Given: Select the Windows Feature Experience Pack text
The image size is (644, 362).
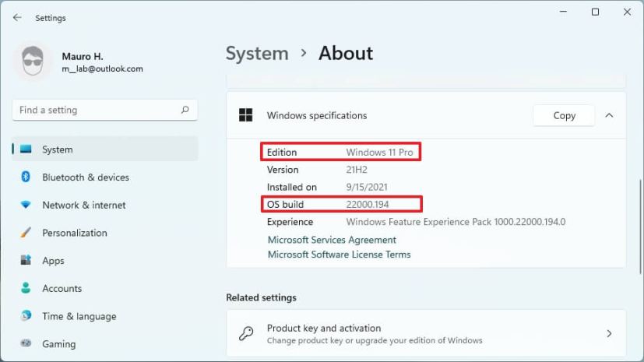Looking at the screenshot, I should [456, 222].
